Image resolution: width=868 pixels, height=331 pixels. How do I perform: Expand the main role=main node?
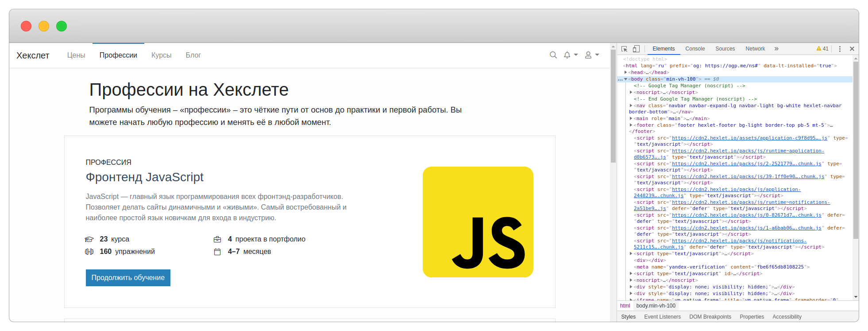click(x=631, y=118)
